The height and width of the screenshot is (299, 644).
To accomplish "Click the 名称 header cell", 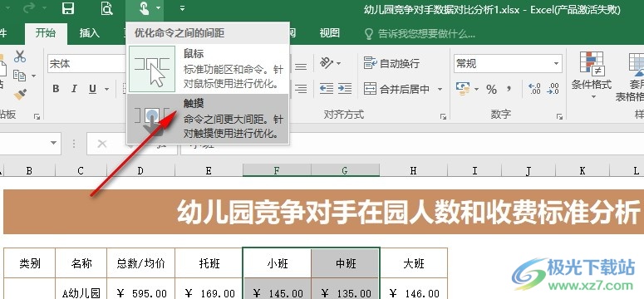I will (x=81, y=262).
